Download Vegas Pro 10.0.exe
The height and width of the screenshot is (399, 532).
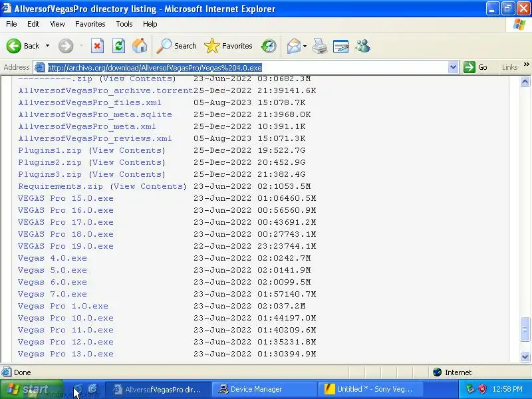tap(66, 318)
